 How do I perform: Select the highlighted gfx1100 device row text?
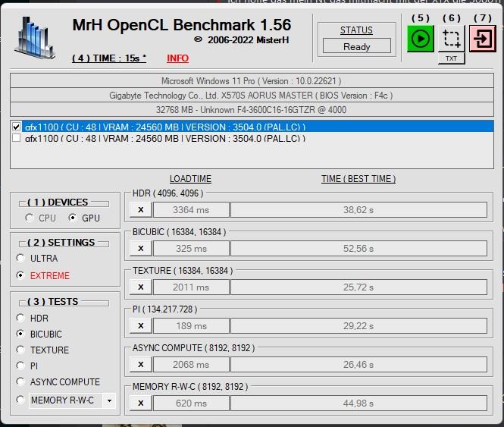coord(165,127)
